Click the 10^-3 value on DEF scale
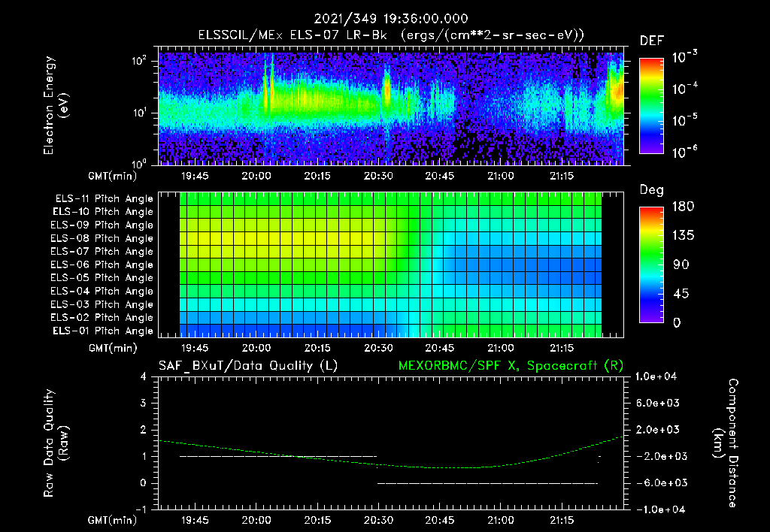This screenshot has width=770, height=532. (x=684, y=57)
